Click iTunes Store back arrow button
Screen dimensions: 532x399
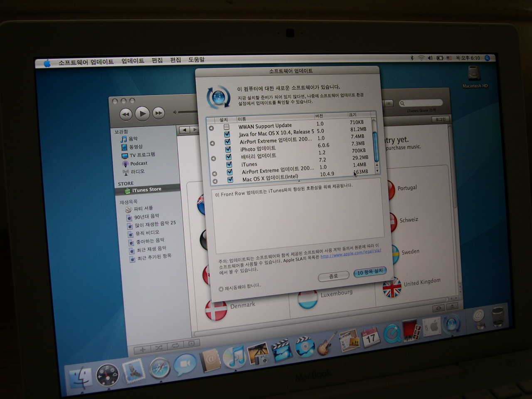(x=185, y=130)
